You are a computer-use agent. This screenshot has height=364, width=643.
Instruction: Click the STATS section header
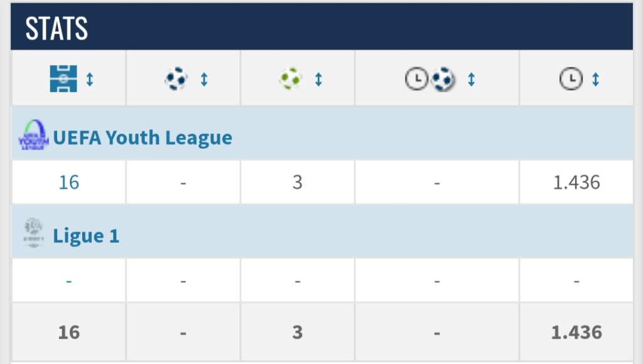click(57, 29)
